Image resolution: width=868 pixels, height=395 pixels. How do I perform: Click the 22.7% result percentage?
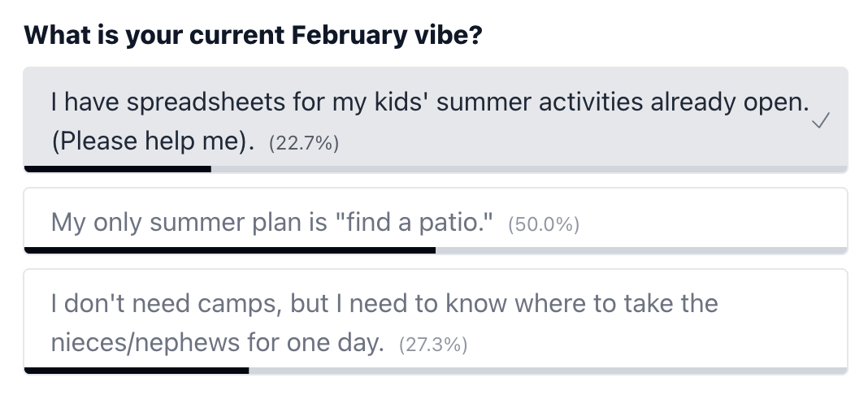(303, 145)
